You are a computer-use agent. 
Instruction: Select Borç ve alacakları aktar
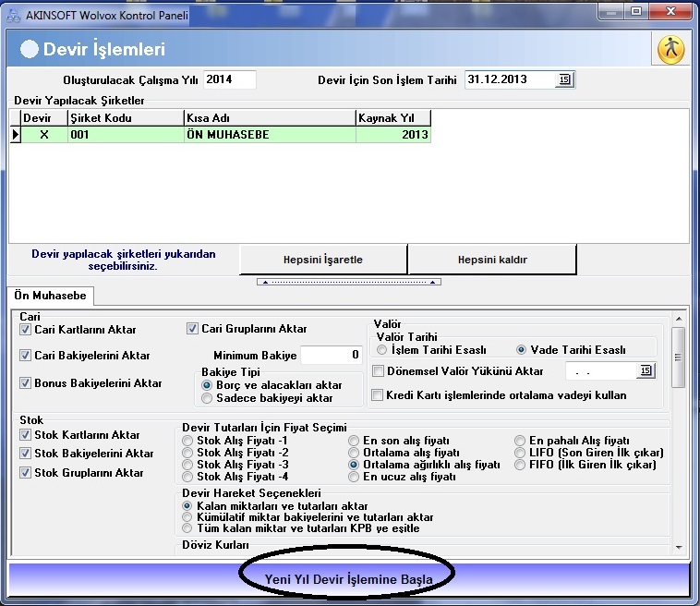pyautogui.click(x=207, y=385)
